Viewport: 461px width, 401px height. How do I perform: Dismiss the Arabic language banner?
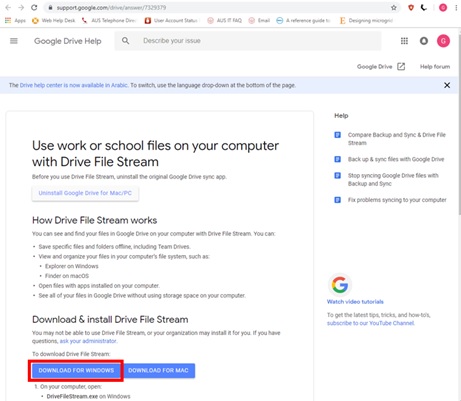447,85
